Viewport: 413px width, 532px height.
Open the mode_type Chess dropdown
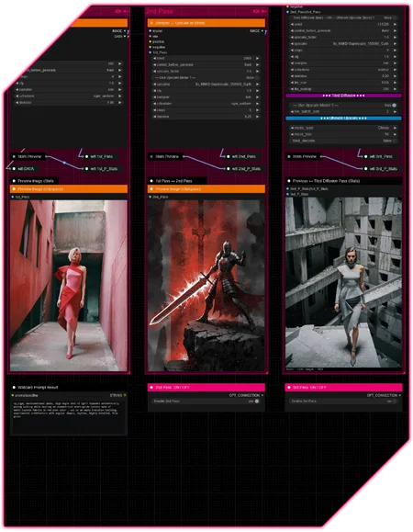[x=343, y=128]
